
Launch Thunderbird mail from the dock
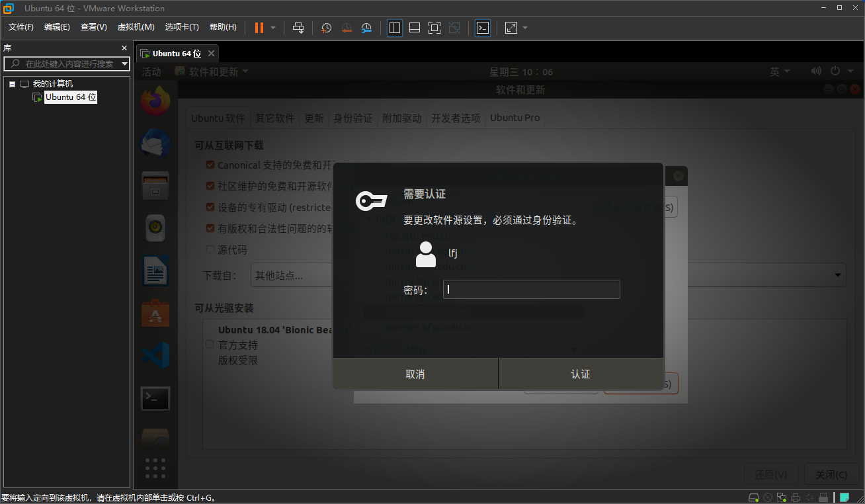point(155,143)
